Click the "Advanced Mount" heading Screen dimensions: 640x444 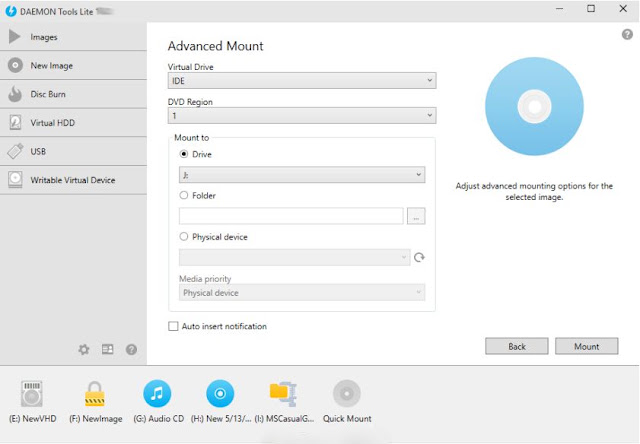(216, 46)
